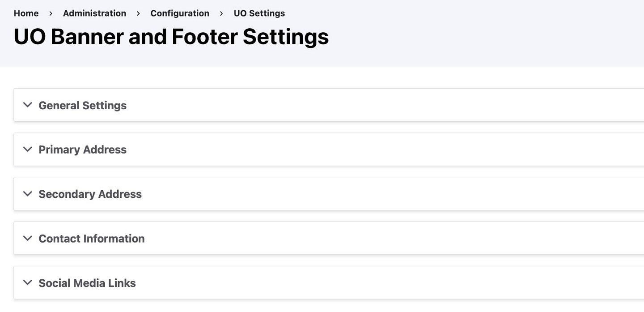This screenshot has width=644, height=312.
Task: Click the chevron icon beside Social Media Links
Action: [x=28, y=282]
